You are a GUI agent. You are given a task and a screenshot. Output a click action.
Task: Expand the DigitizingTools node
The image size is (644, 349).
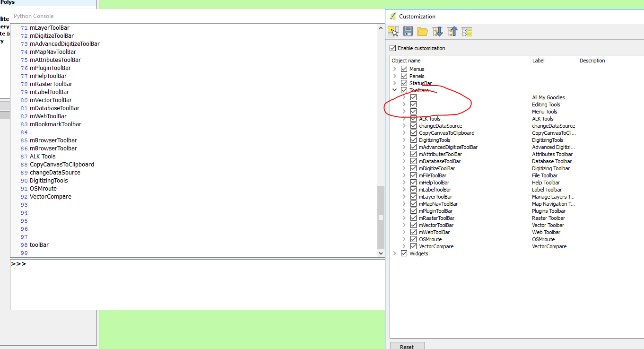coord(404,140)
